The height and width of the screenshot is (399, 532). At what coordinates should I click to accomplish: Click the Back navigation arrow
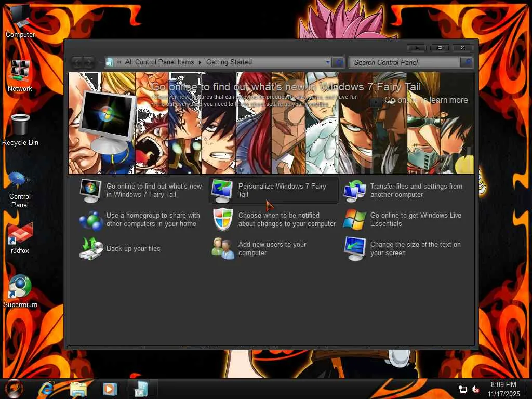coord(77,62)
